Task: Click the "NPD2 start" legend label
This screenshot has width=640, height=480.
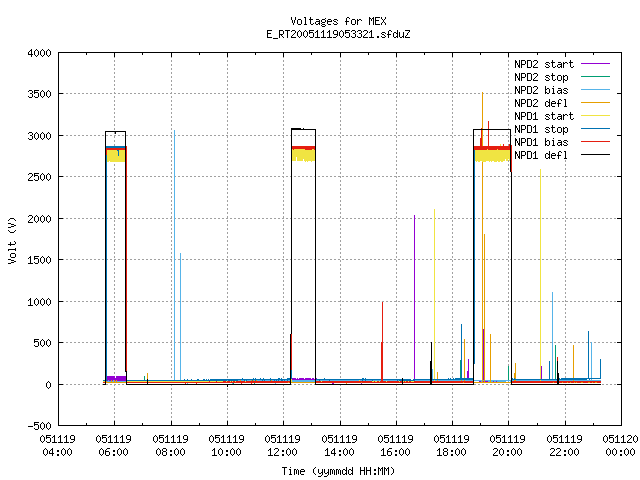Action: 544,64
